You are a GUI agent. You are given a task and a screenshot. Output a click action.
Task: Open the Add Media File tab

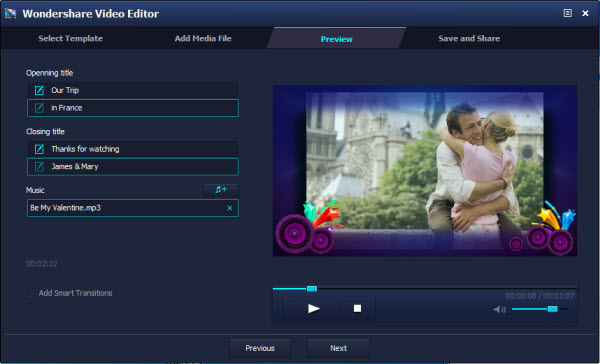pos(203,38)
